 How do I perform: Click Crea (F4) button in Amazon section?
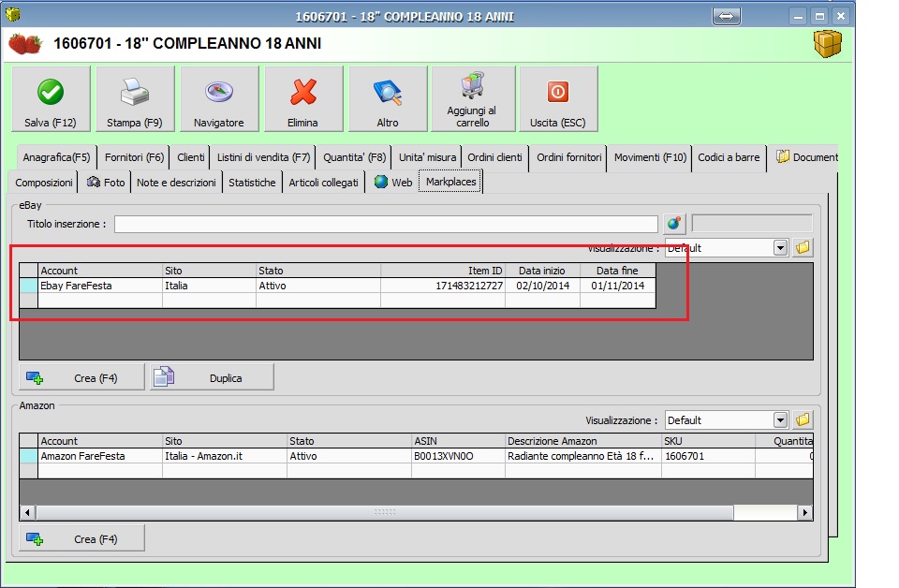81,538
